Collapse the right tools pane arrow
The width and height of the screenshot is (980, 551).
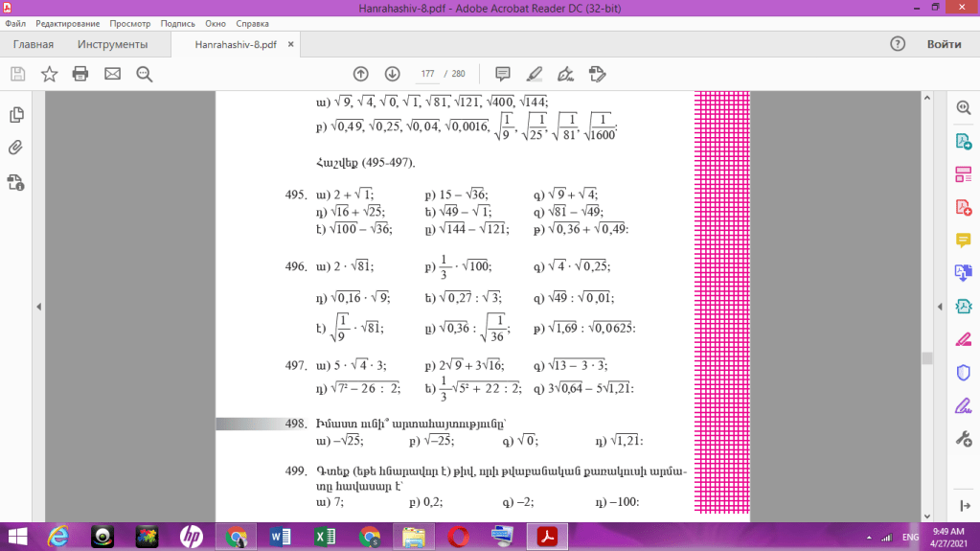coord(940,307)
